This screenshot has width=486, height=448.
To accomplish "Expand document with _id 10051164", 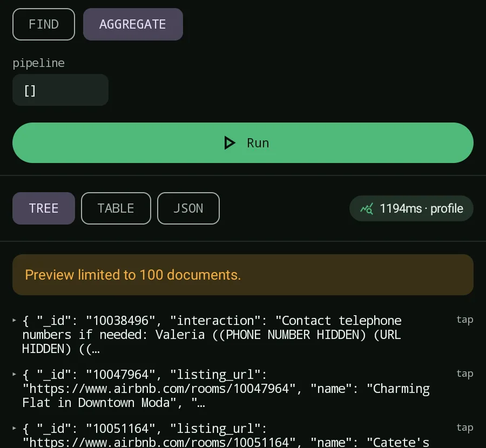I will [14, 428].
